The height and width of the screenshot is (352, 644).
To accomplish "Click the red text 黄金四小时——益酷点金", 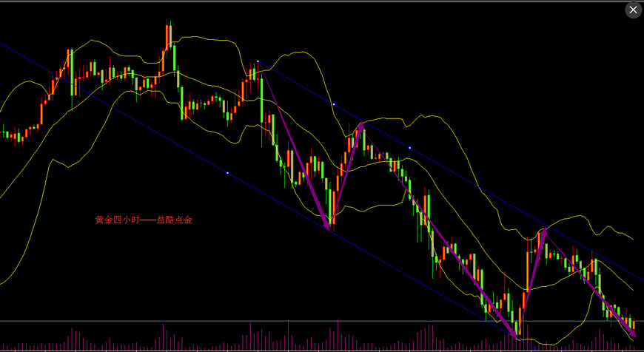I will coord(144,220).
